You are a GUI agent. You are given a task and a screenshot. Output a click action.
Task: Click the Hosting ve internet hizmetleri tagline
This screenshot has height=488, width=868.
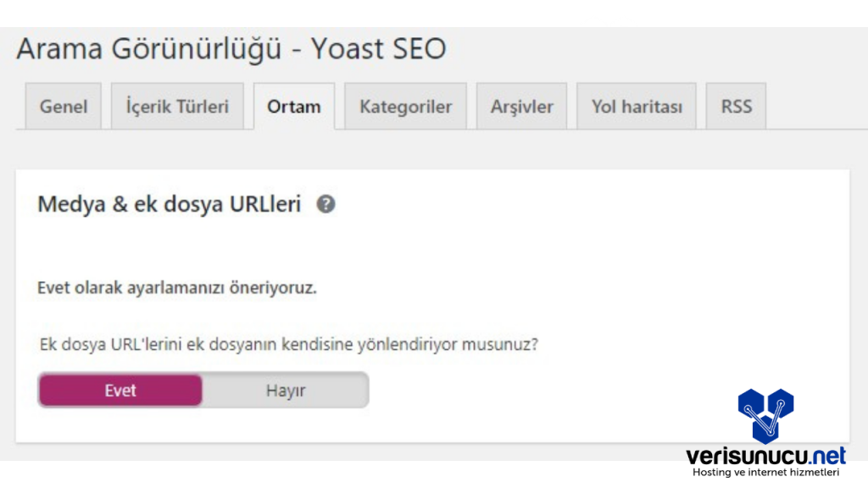pos(765,472)
